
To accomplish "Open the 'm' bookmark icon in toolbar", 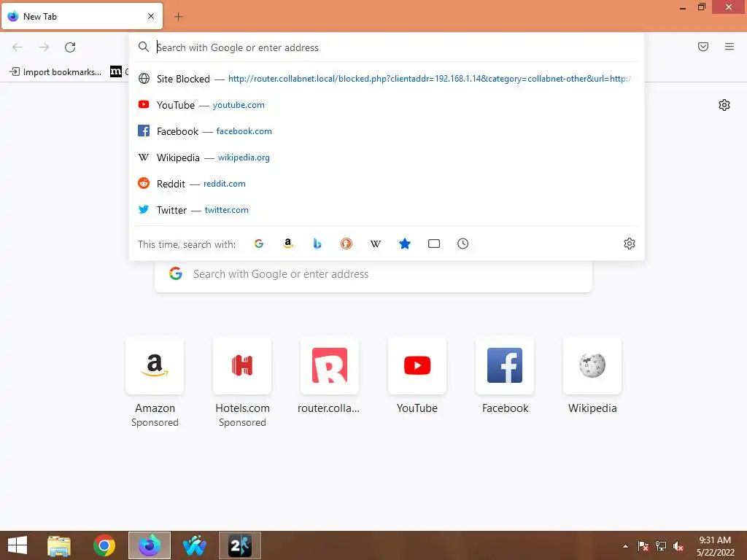I will tap(116, 72).
